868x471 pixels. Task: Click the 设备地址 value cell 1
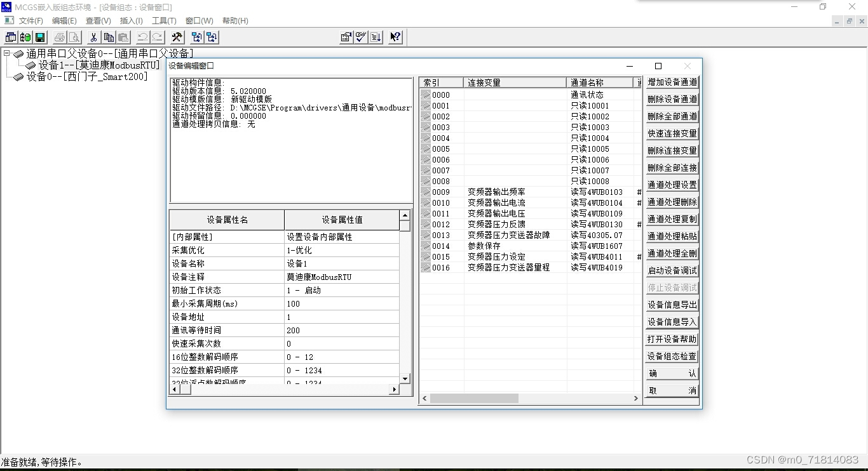pyautogui.click(x=342, y=317)
